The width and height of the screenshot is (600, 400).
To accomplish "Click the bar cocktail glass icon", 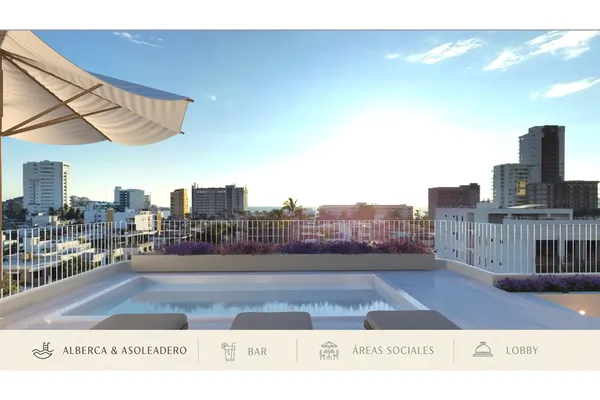I will pos(228,351).
